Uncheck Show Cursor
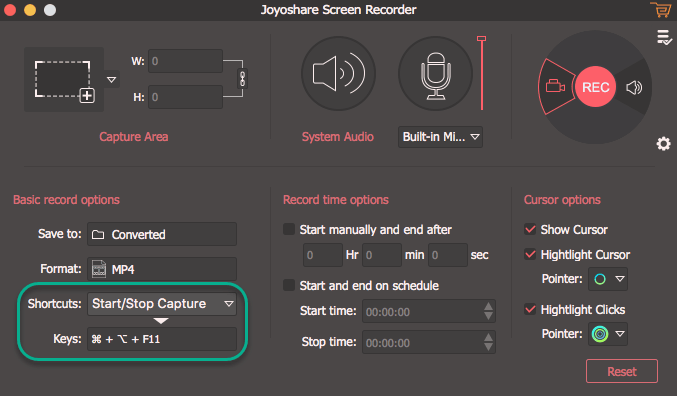Screen dimensions: 677x396 pos(530,229)
